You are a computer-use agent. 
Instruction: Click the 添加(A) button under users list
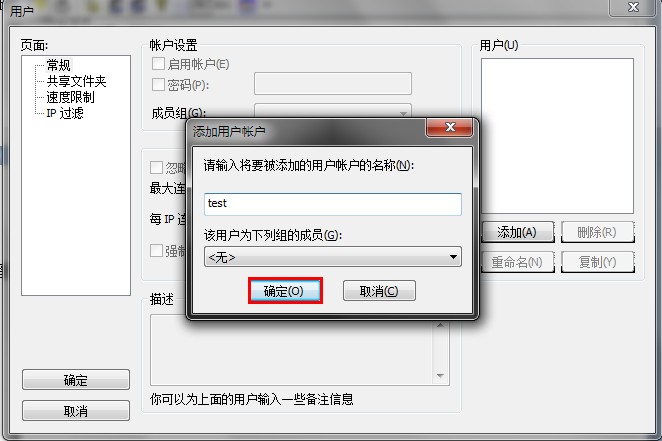(x=517, y=232)
